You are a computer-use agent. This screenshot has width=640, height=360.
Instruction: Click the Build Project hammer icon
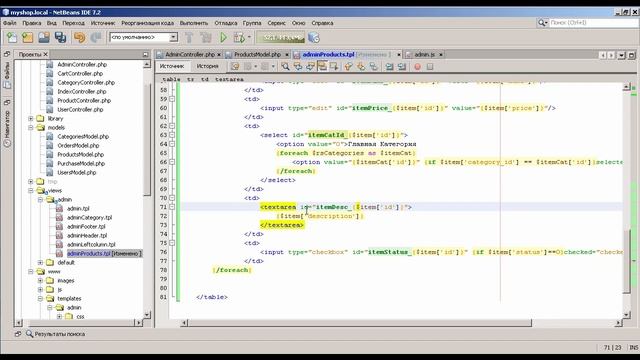pos(189,38)
